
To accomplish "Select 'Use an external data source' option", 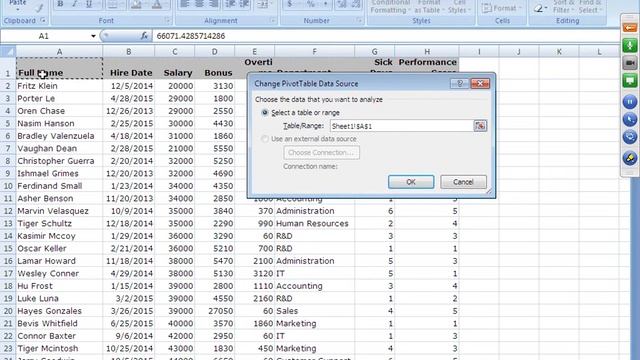I will coord(265,139).
